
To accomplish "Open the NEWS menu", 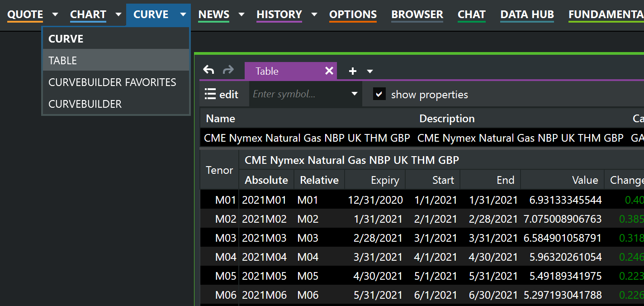I will tap(214, 14).
